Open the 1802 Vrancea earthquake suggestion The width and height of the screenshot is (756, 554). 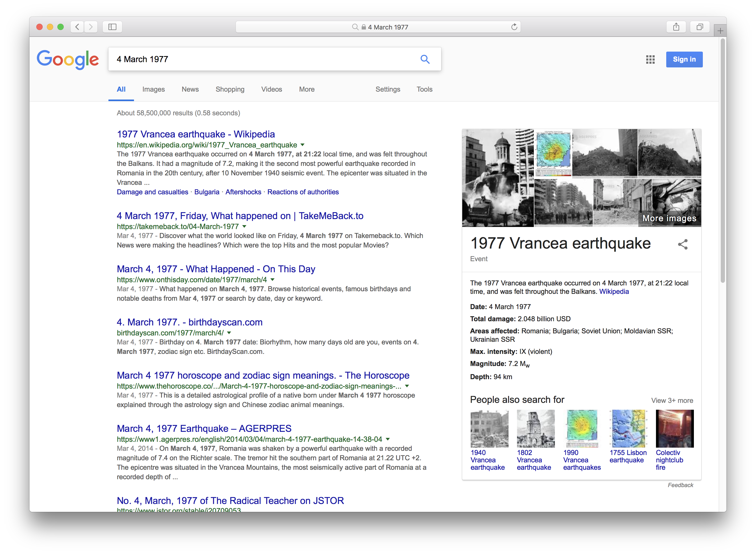tap(535, 440)
